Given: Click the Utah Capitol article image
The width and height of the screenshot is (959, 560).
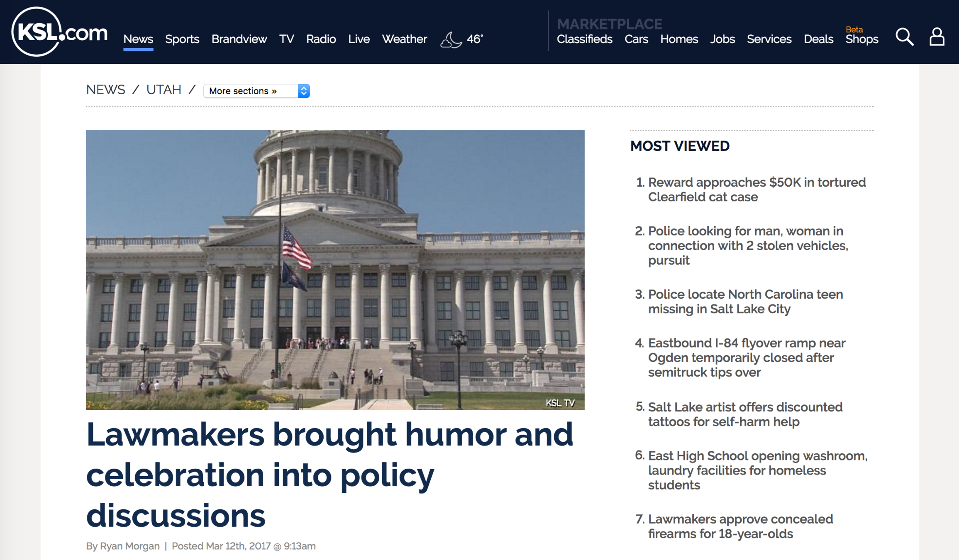Looking at the screenshot, I should coord(335,270).
